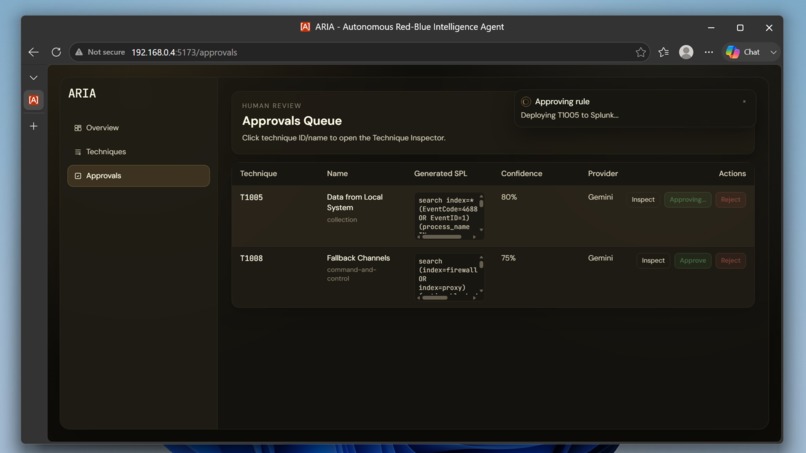Go back with the browser back arrow
This screenshot has height=453, width=806.
(33, 52)
